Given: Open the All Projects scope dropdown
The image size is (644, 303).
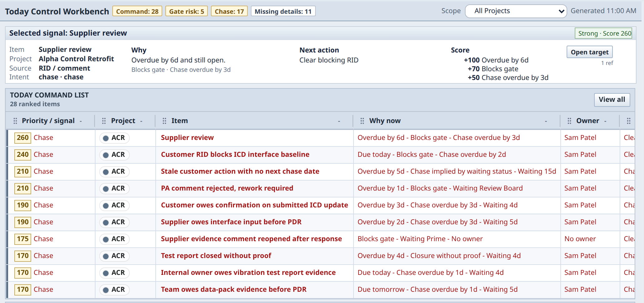Looking at the screenshot, I should point(516,11).
